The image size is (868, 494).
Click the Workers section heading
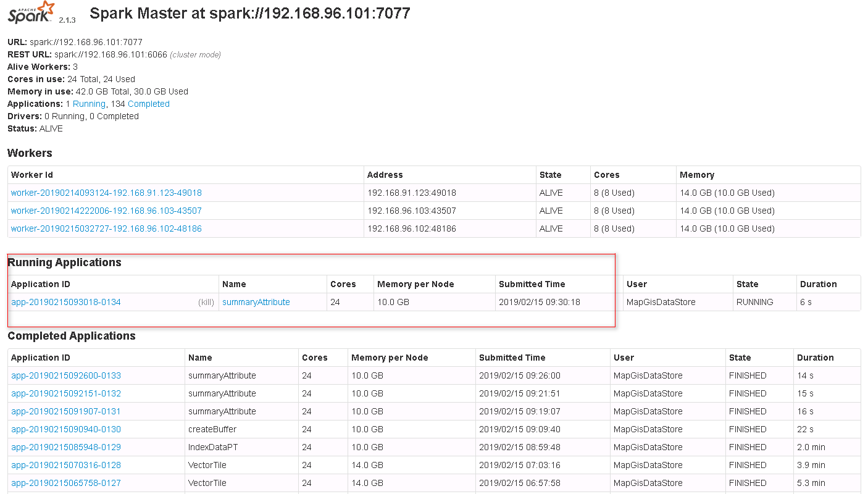coord(30,153)
